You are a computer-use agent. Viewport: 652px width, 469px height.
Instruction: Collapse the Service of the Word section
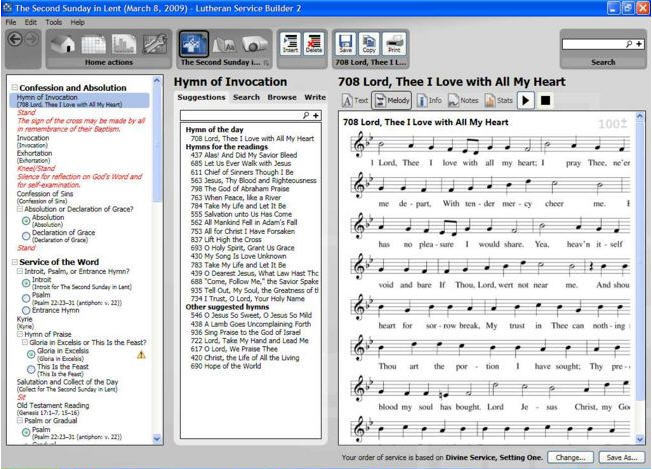(x=12, y=262)
